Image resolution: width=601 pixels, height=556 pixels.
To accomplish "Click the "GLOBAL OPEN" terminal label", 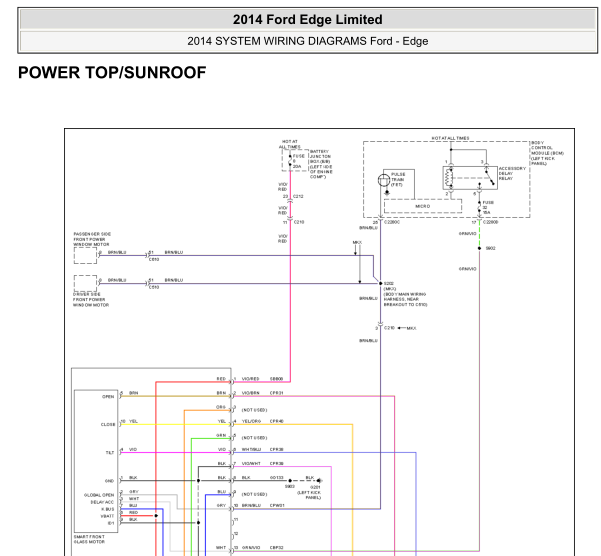I will 99,495.
